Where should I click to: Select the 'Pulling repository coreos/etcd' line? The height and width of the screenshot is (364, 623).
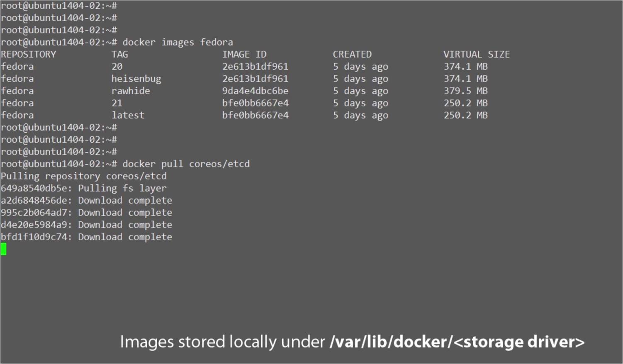point(83,176)
